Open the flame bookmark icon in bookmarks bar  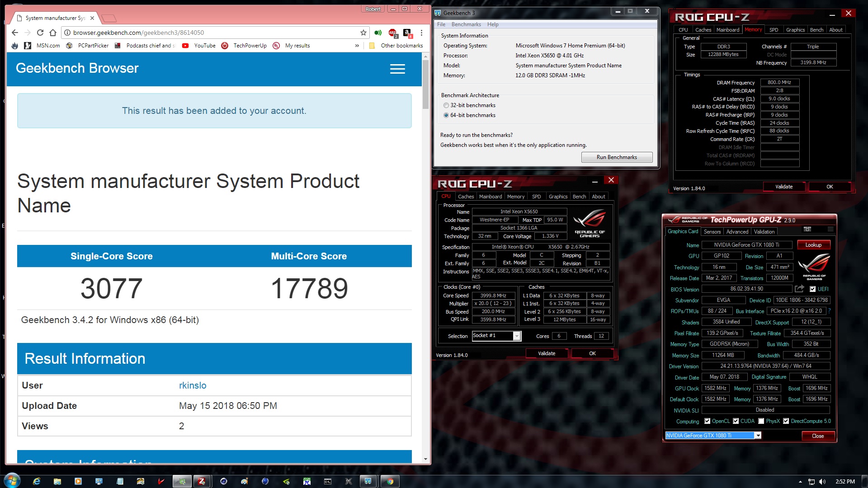(15, 46)
